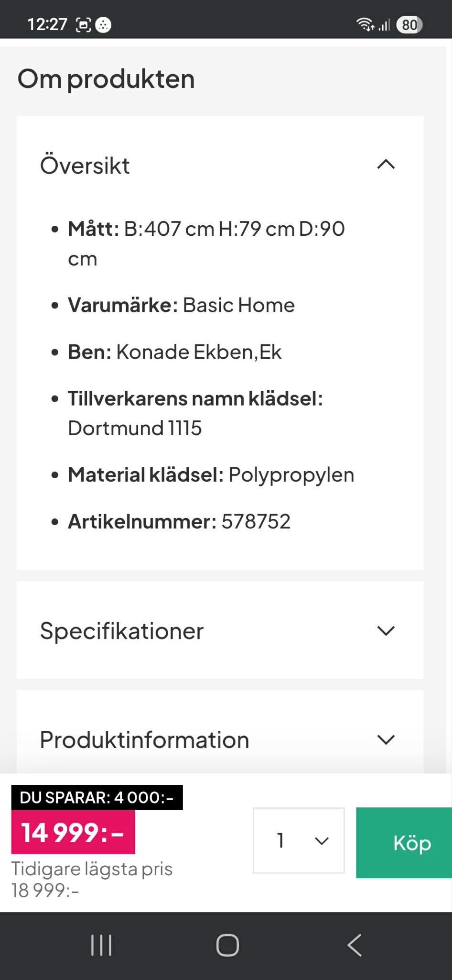Tap the screen capture status icon
This screenshot has height=980, width=452.
coord(83,24)
